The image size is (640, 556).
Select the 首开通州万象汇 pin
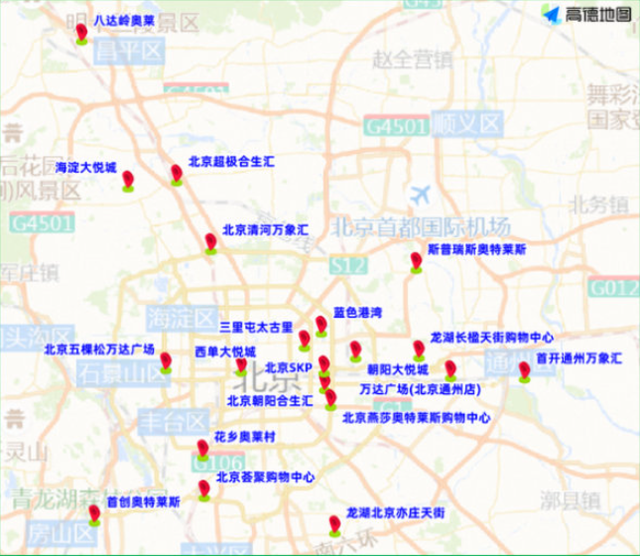coord(524,372)
